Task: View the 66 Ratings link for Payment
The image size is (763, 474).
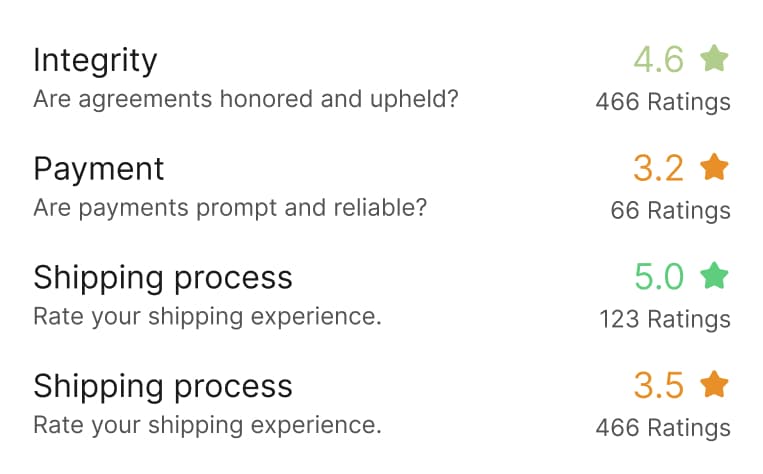Action: (670, 211)
